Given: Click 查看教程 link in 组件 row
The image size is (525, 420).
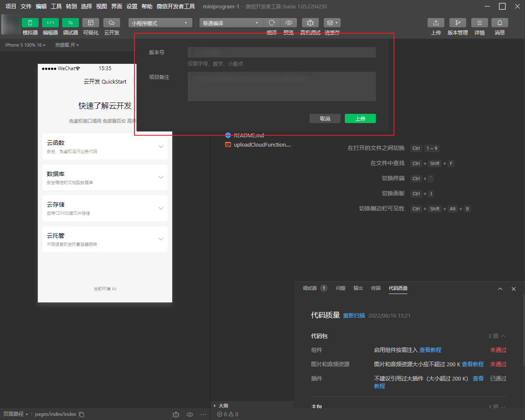Looking at the screenshot, I should click(x=430, y=350).
